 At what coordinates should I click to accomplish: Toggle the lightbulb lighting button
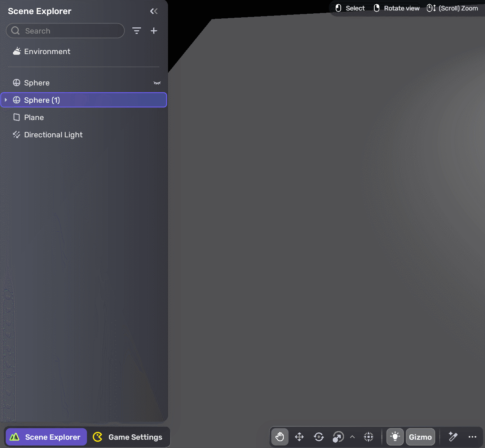[x=395, y=437]
